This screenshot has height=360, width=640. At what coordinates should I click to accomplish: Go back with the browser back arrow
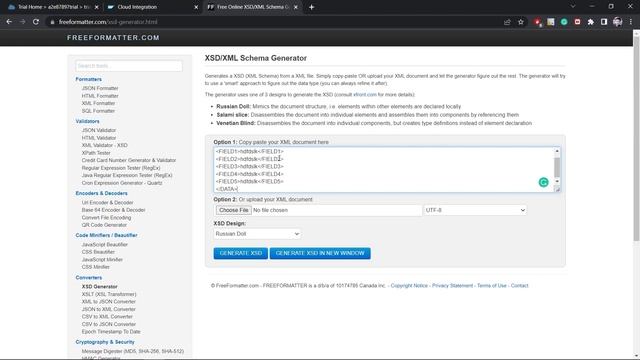click(9, 22)
